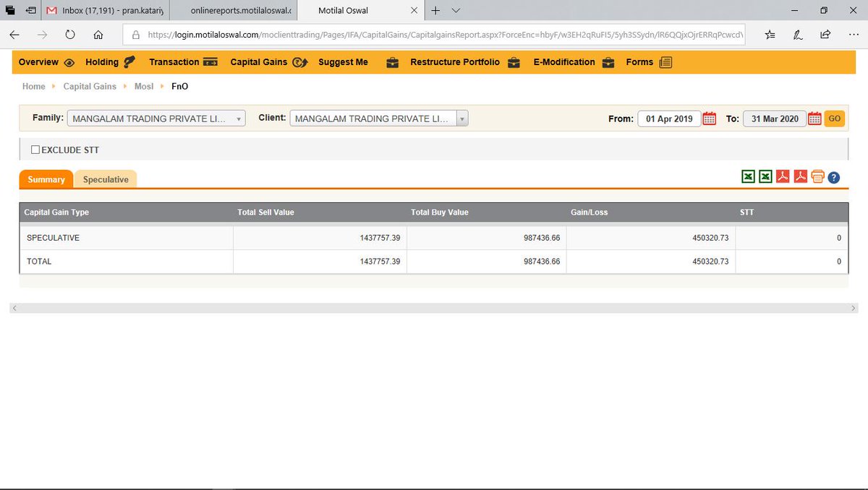The height and width of the screenshot is (490, 868).
Task: Open the Suggest Me menu
Action: 343,62
